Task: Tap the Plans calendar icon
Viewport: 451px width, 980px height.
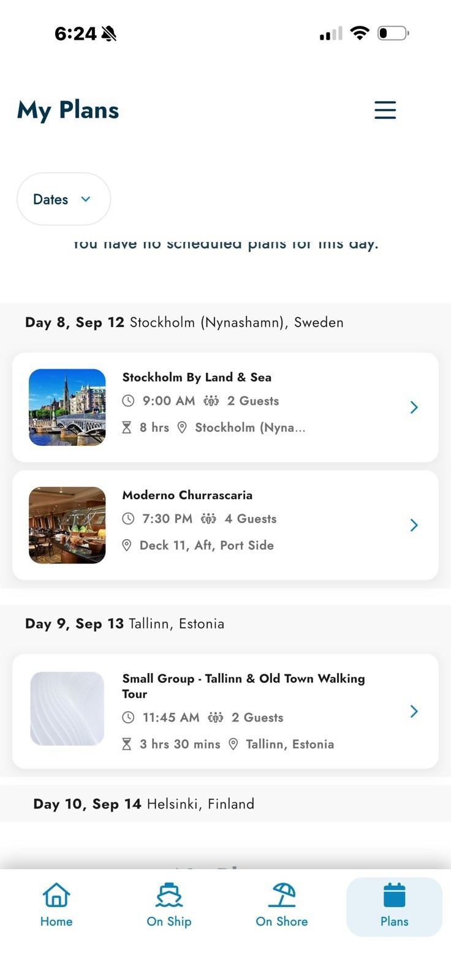Action: point(395,895)
